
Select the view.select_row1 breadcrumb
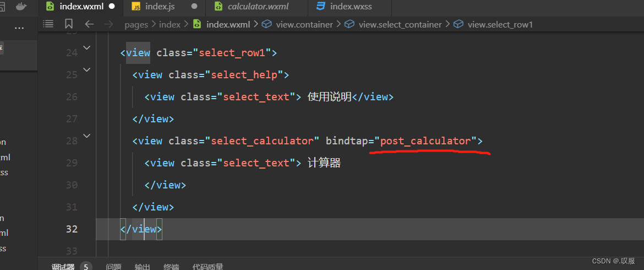500,25
